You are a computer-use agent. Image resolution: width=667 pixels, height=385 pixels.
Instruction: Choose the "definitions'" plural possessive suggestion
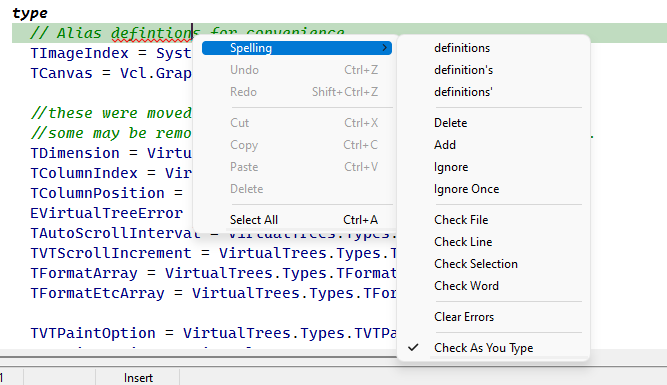click(463, 92)
